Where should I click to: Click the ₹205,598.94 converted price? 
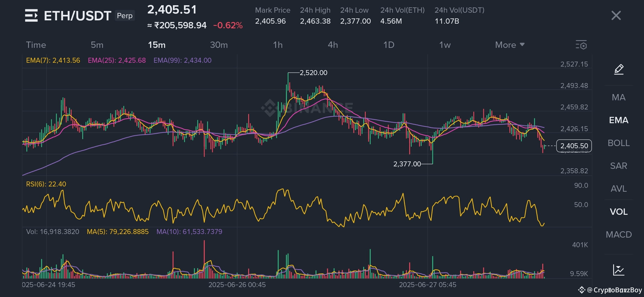click(180, 25)
